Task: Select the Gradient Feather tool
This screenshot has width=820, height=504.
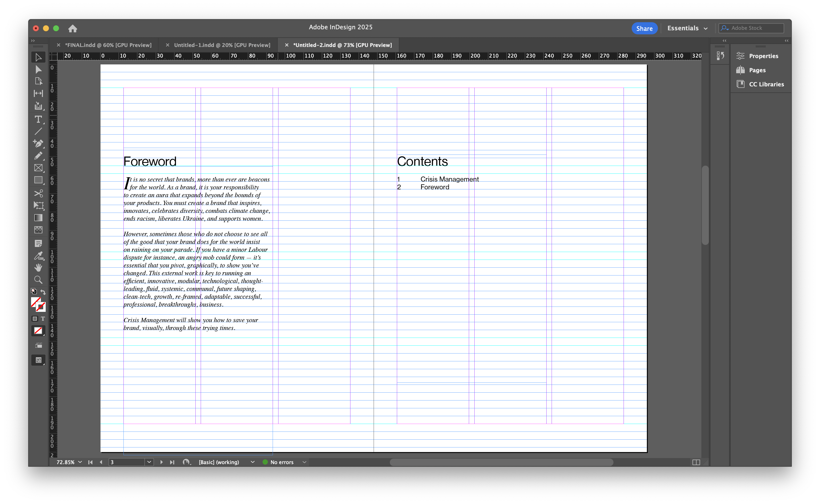Action: [38, 230]
